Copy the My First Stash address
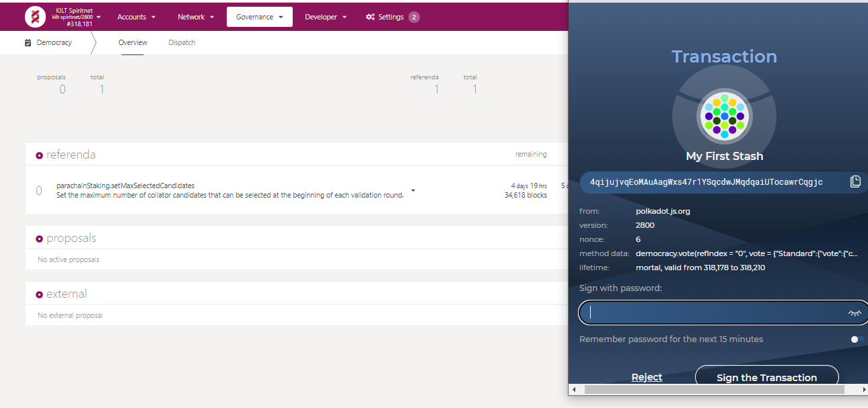The width and height of the screenshot is (868, 408). (855, 181)
